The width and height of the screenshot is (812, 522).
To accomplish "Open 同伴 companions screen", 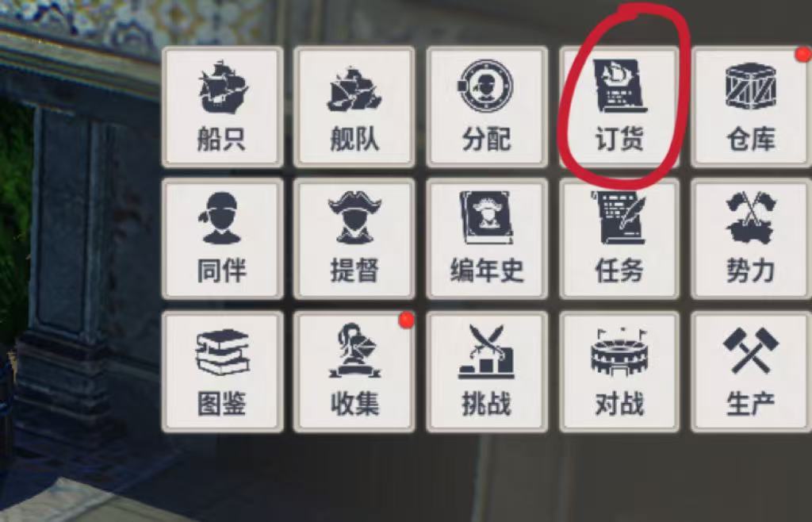I will click(x=223, y=240).
